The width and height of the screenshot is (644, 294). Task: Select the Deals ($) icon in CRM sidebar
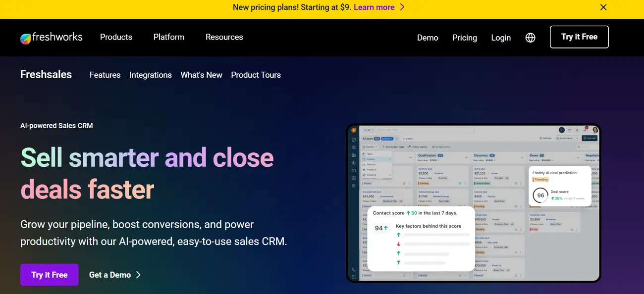tap(354, 163)
